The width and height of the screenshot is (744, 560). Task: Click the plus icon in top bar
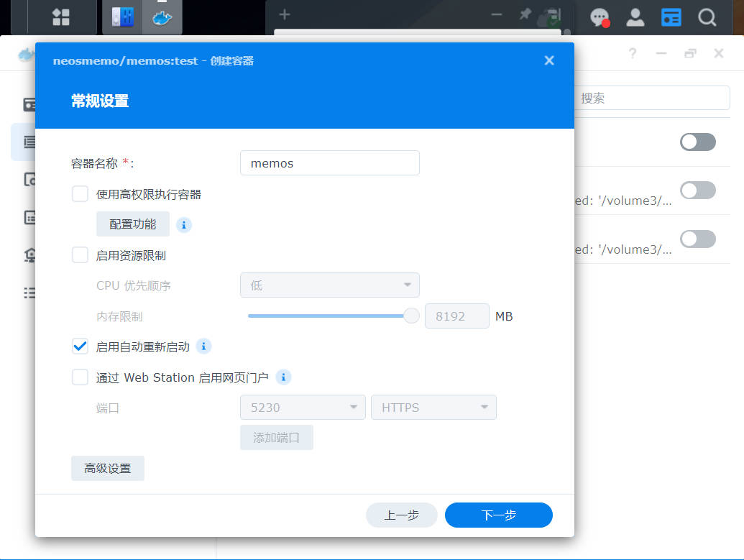[284, 14]
